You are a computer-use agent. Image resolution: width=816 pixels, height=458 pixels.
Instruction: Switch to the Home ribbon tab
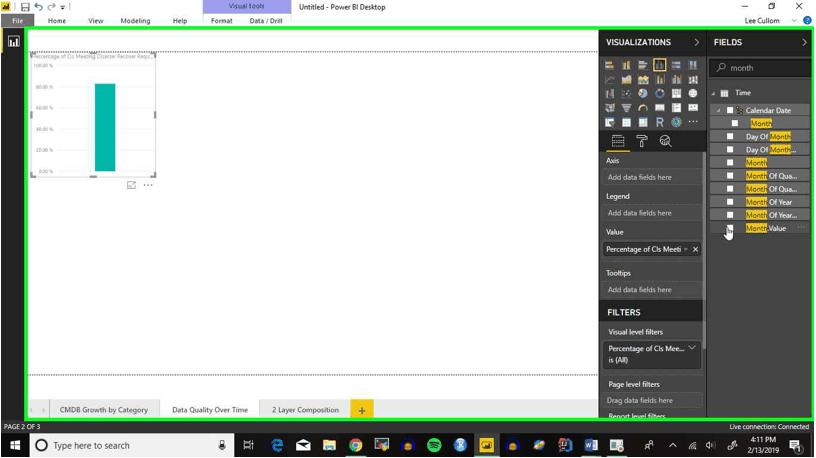[57, 21]
